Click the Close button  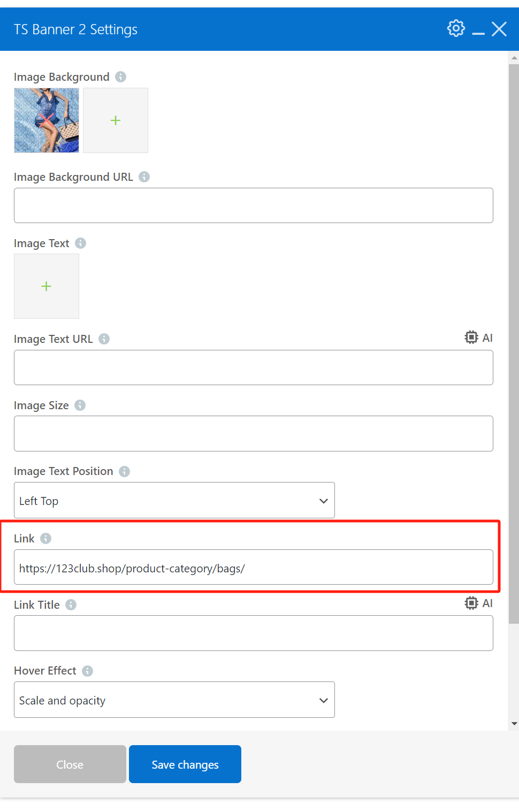pos(70,764)
